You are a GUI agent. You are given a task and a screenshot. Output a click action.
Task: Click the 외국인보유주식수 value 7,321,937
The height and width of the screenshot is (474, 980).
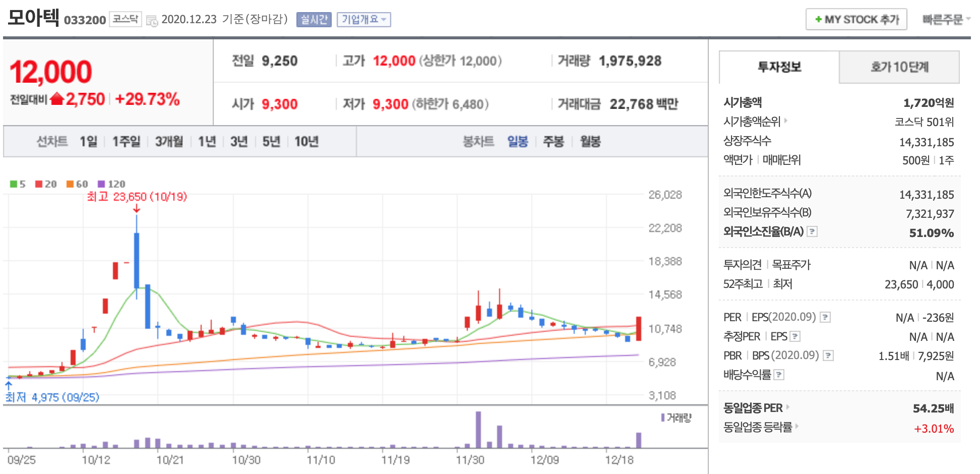[930, 214]
